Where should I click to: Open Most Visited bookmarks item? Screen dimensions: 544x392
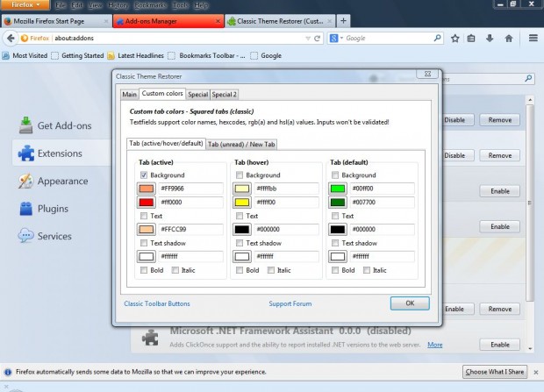25,55
